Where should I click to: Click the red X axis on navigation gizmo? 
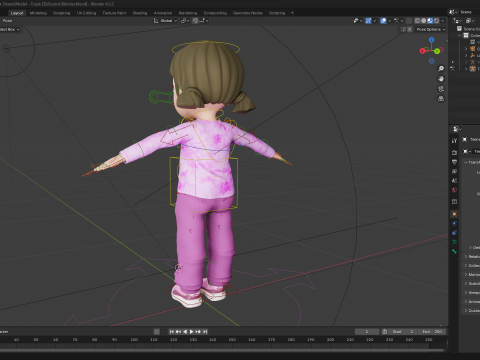coord(422,51)
